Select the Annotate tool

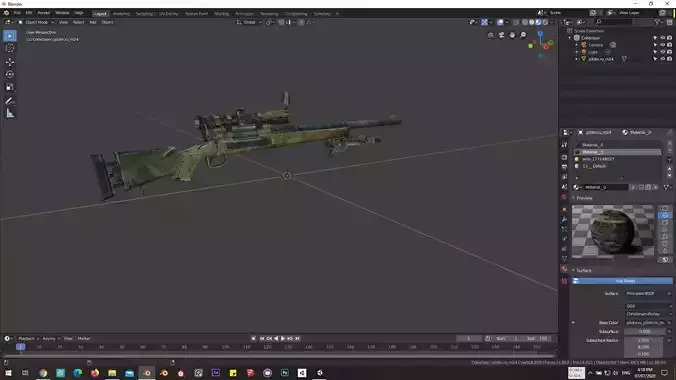point(9,101)
